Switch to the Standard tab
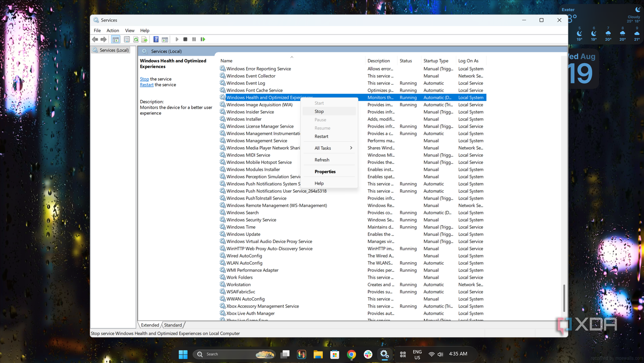This screenshot has height=363, width=644. (x=173, y=325)
